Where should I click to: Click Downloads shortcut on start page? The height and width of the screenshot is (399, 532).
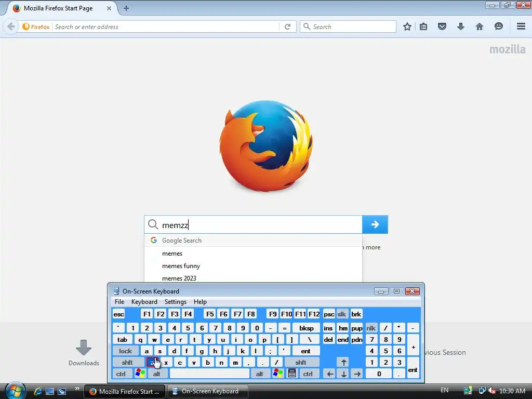tap(84, 353)
